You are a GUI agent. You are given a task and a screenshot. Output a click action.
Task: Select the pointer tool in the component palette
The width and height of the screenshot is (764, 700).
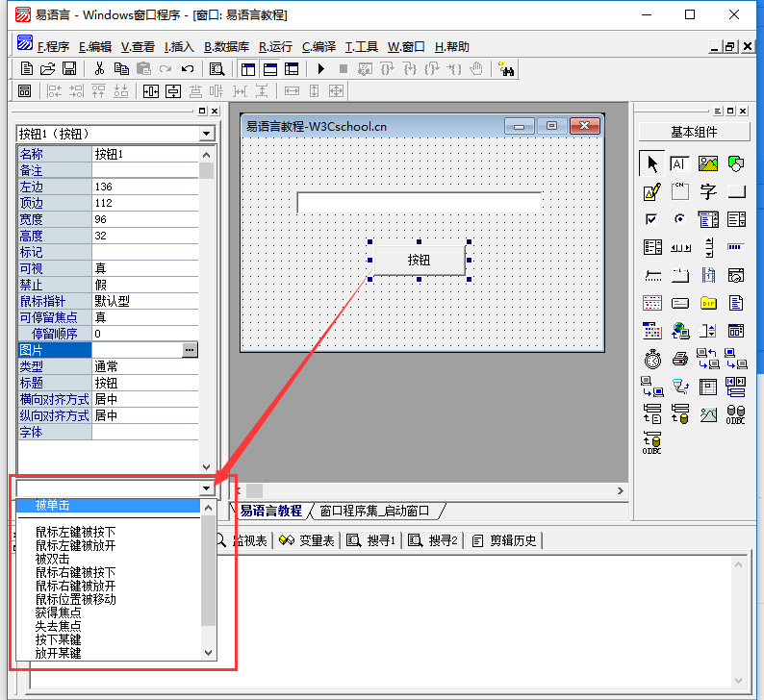pos(651,163)
